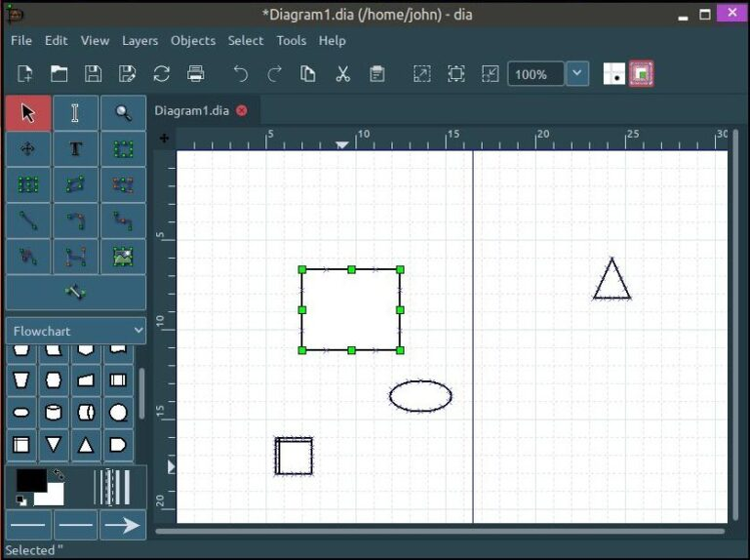Reload the diagram with refresh icon
This screenshot has width=750, height=560.
162,74
